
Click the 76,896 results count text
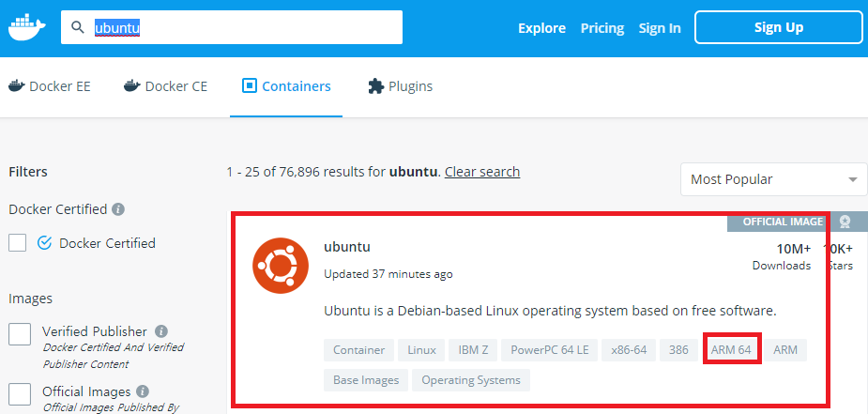click(334, 172)
